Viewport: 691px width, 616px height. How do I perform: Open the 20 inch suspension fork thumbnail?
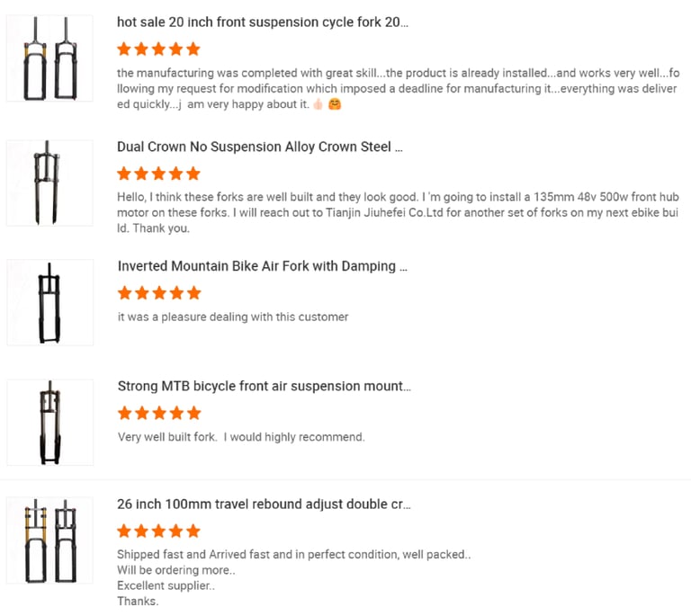(49, 58)
